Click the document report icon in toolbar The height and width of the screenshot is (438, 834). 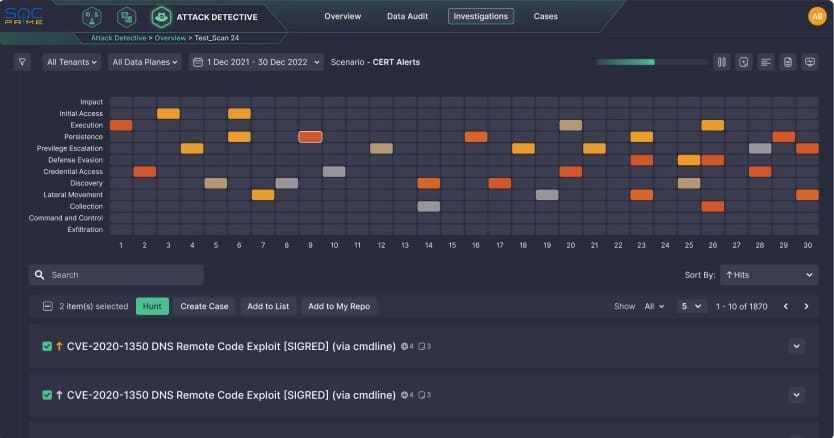(788, 62)
